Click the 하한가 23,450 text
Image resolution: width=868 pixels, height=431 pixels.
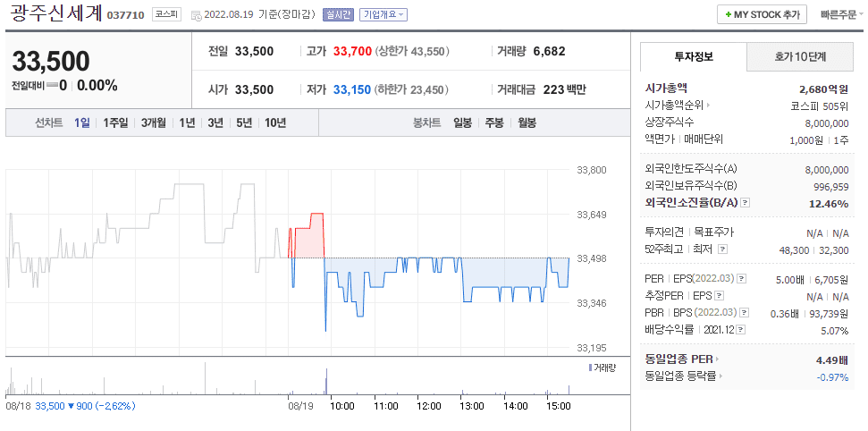click(x=412, y=89)
